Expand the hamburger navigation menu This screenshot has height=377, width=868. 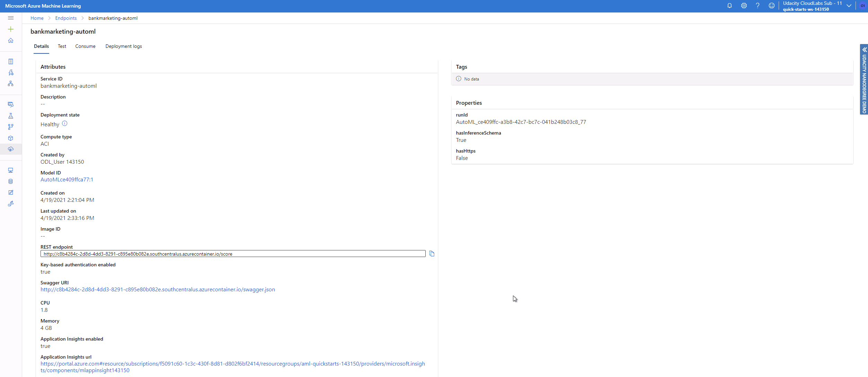pos(11,18)
